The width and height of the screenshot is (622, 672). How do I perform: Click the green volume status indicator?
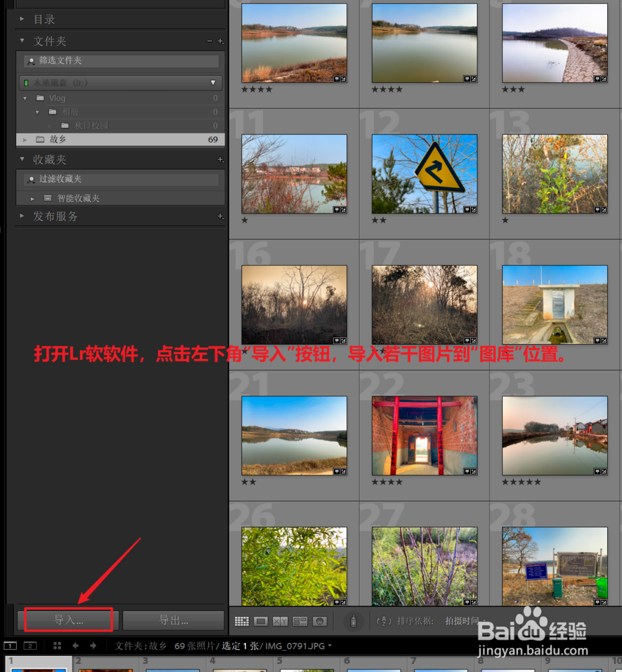point(26,83)
